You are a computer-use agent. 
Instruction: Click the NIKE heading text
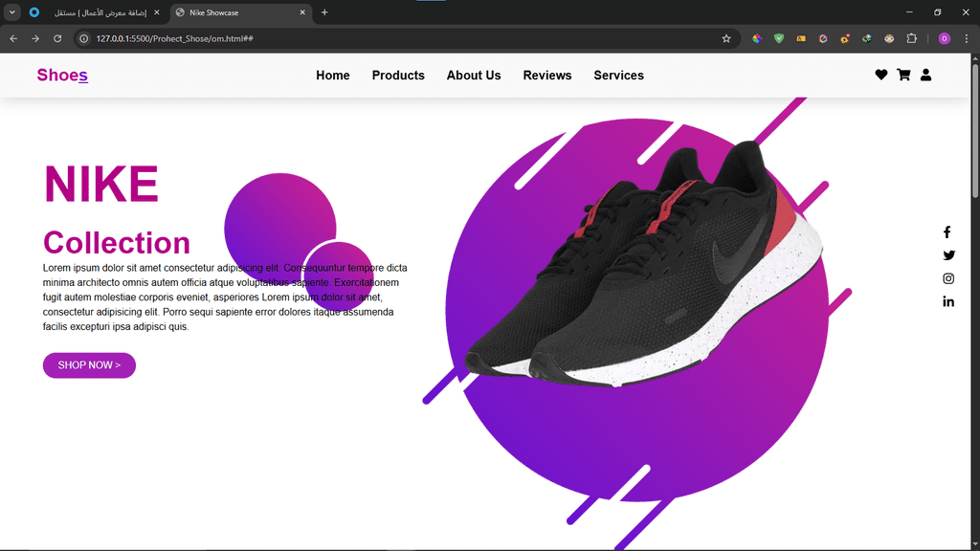(x=101, y=184)
